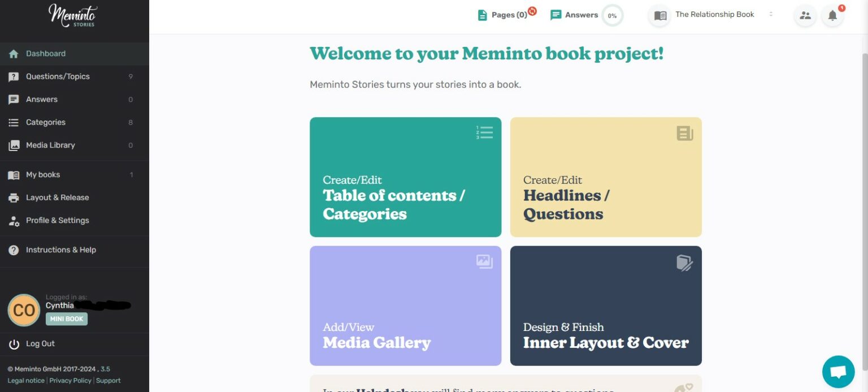Open the Media Library
Image resolution: width=868 pixels, height=392 pixels.
(50, 145)
